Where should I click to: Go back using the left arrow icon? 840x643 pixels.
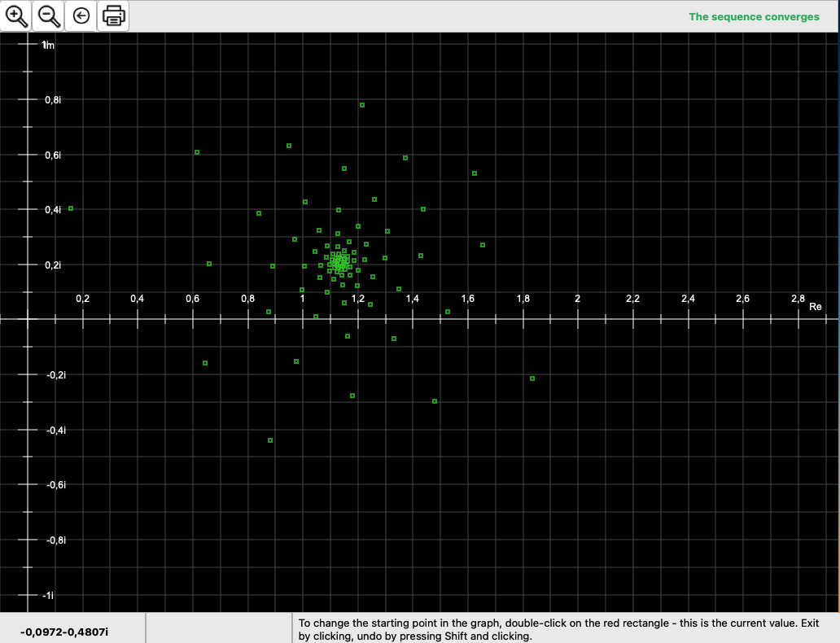[x=81, y=15]
